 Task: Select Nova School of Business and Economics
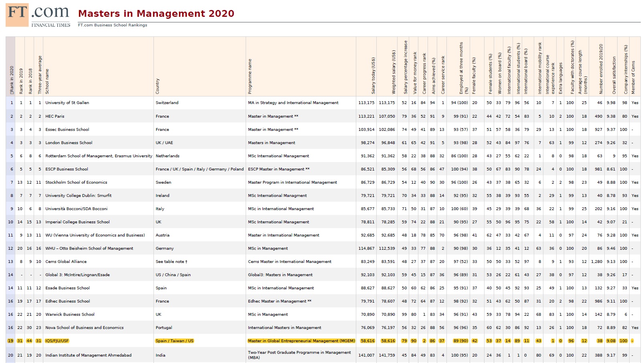click(85, 328)
